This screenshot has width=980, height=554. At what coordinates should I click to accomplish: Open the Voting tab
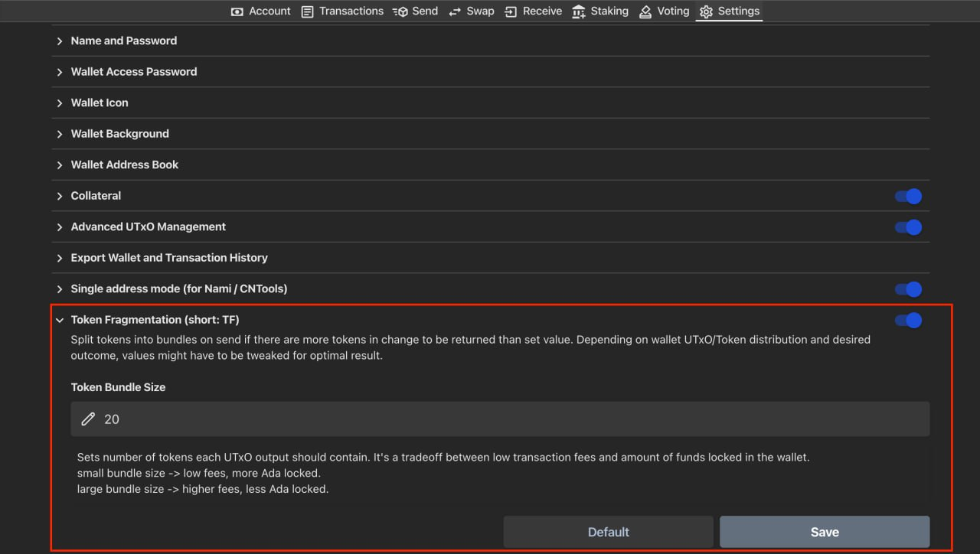664,11
